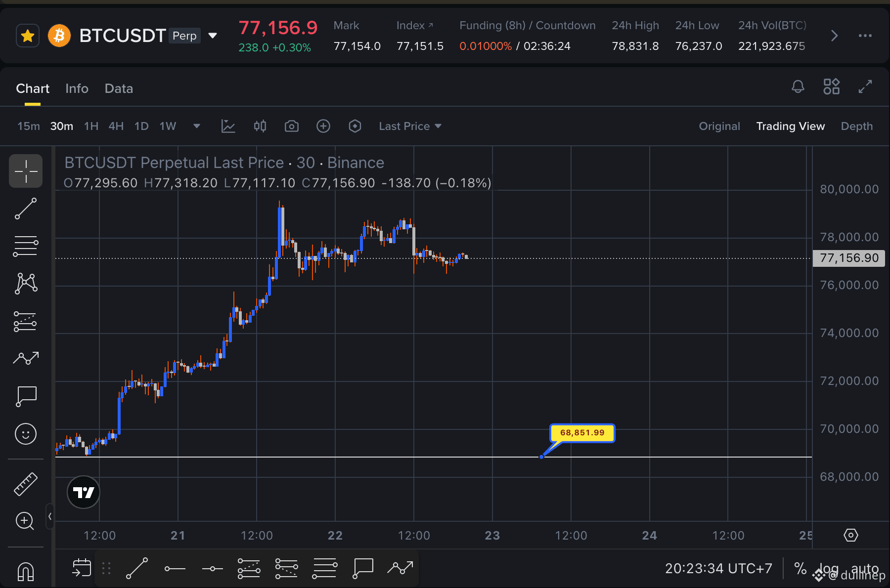
Task: Click the 24h High value 78,831.8
Action: click(635, 46)
